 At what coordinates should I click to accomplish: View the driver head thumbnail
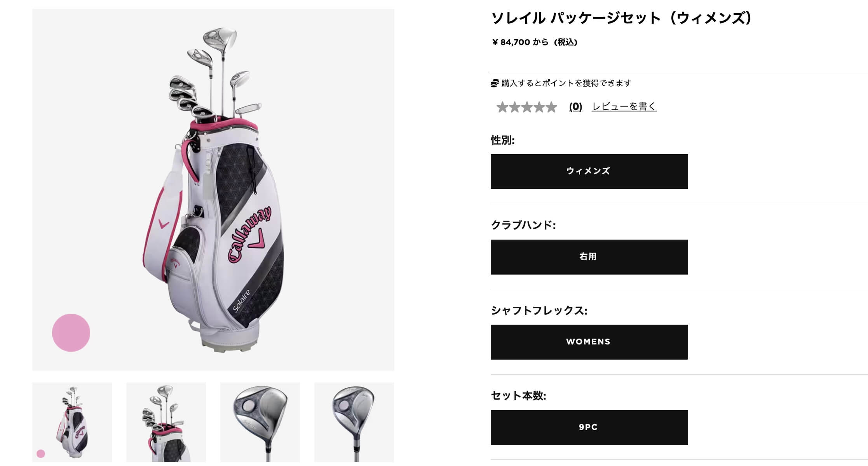tap(260, 423)
